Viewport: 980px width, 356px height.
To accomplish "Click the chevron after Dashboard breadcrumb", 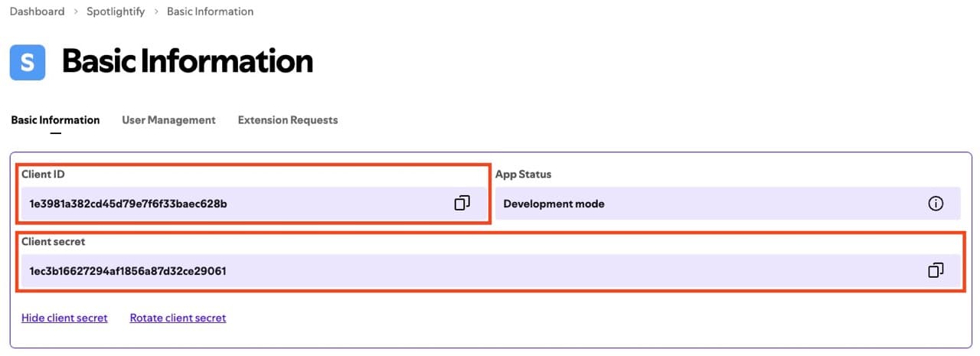I will (x=74, y=12).
